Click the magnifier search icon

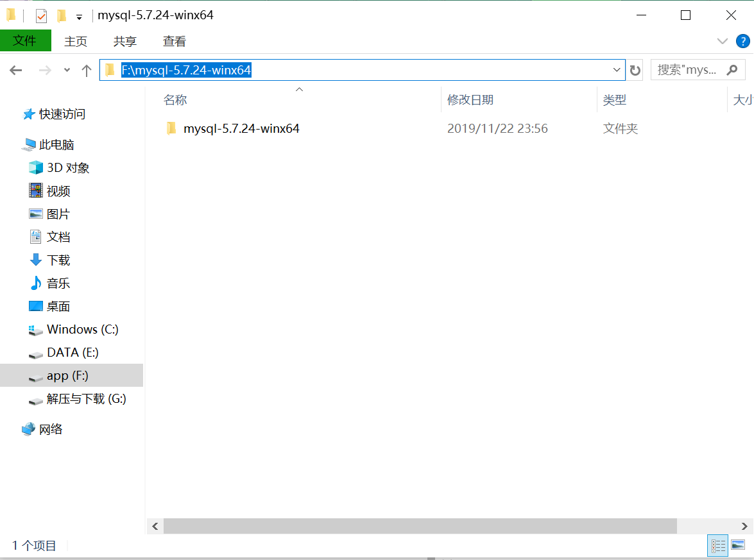[732, 70]
